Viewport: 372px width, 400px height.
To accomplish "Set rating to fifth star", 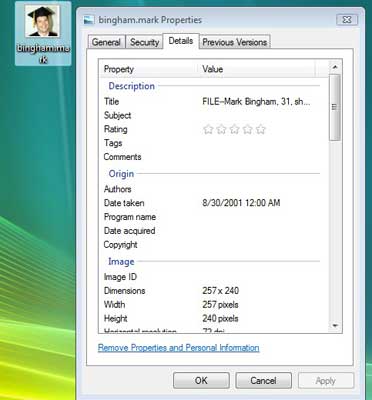I will [261, 129].
